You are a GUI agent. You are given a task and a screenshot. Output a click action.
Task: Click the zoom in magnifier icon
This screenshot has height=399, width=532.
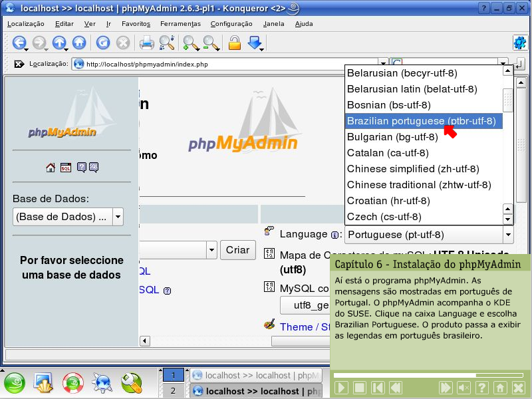190,43
